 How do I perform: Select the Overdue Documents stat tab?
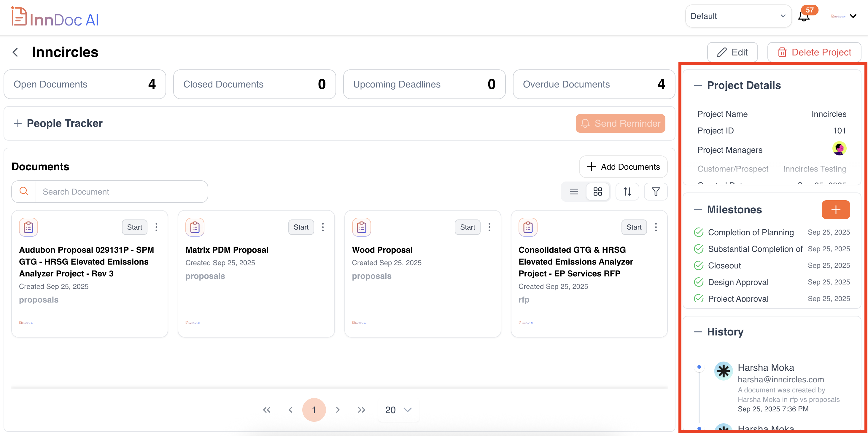[x=593, y=84]
